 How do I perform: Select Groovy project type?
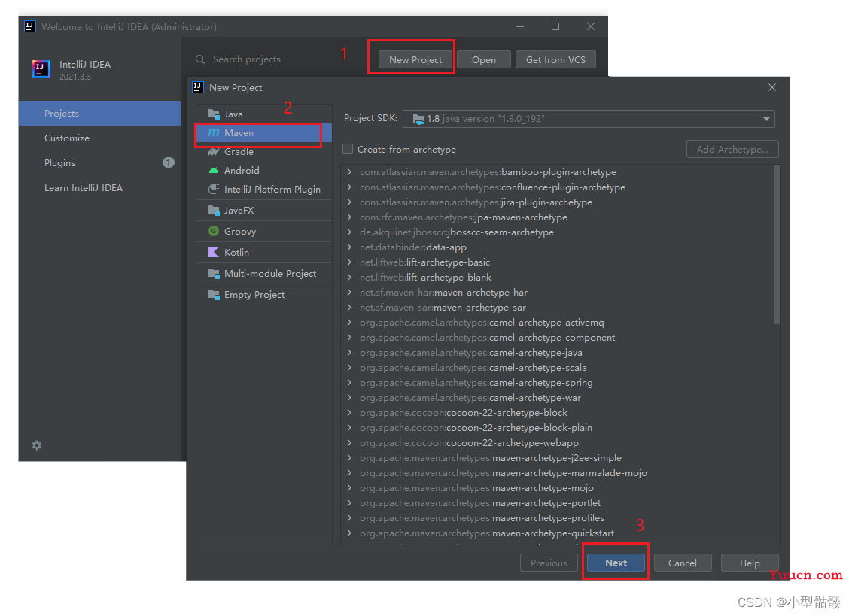point(264,232)
